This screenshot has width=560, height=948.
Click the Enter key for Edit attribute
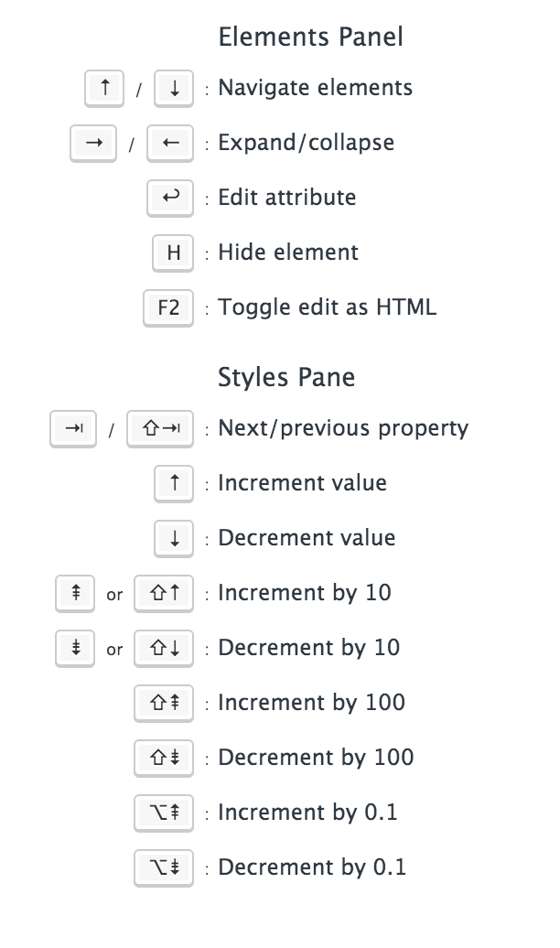coord(170,198)
